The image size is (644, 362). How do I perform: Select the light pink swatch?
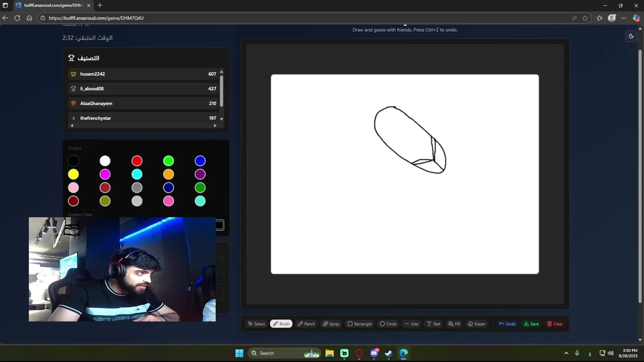(73, 188)
